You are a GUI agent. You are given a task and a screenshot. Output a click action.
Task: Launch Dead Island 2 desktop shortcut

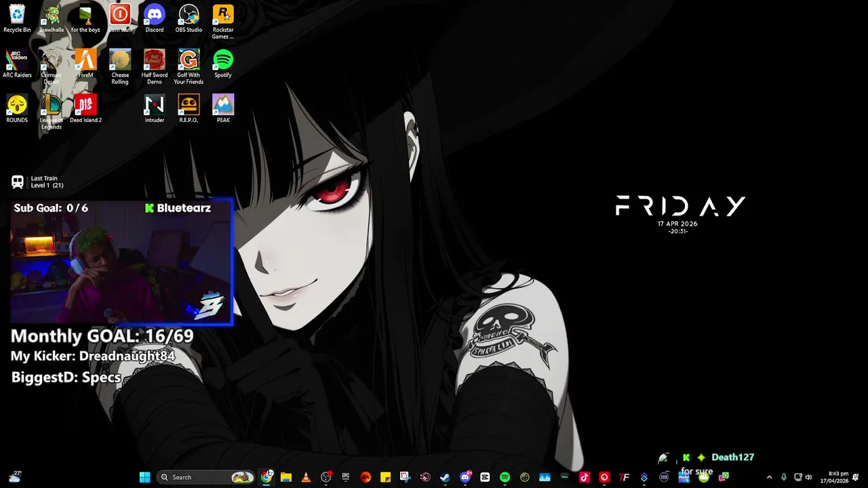(85, 108)
